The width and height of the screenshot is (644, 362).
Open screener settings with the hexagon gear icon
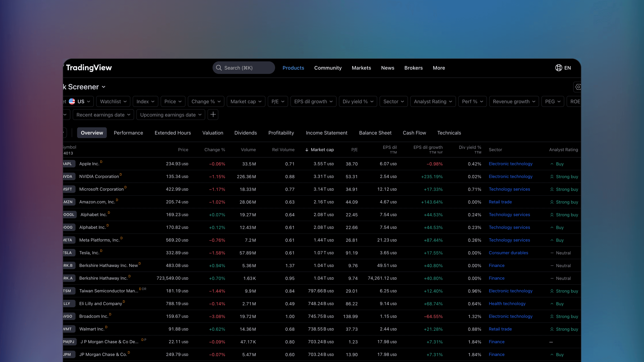(578, 87)
